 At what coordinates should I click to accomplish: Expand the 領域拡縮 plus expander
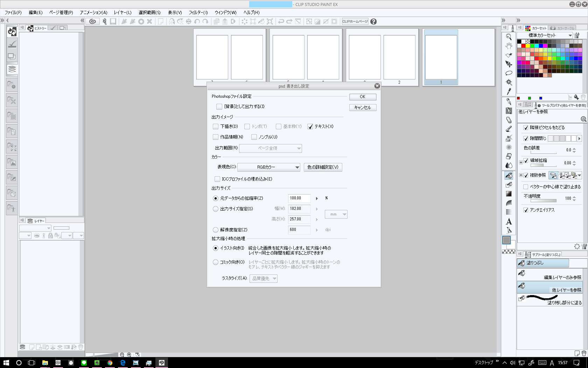coord(521,162)
